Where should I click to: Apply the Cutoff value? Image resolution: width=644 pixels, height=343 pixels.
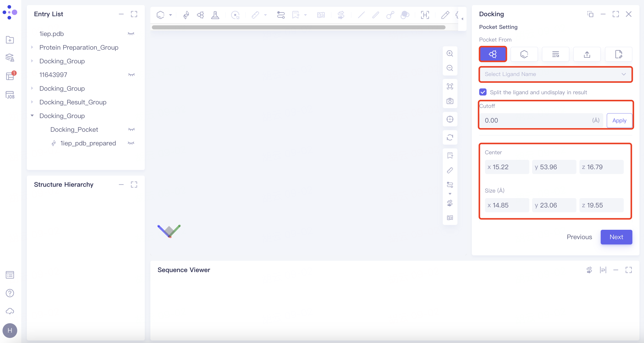click(619, 120)
